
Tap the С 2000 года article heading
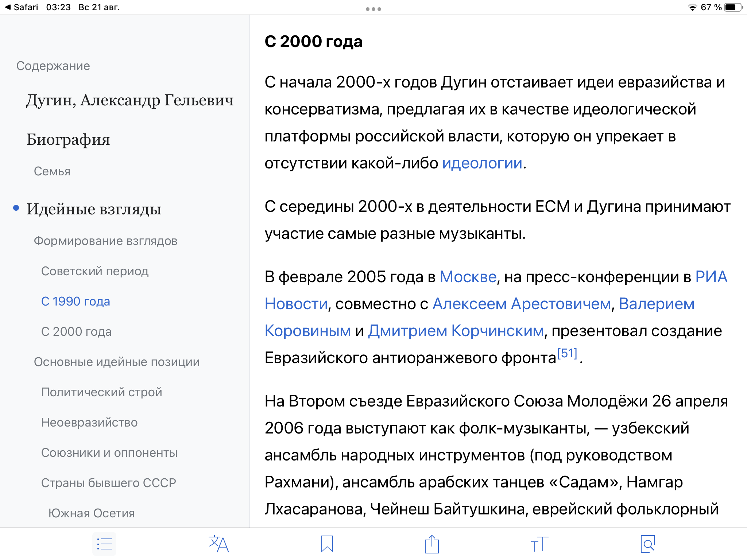click(x=313, y=41)
